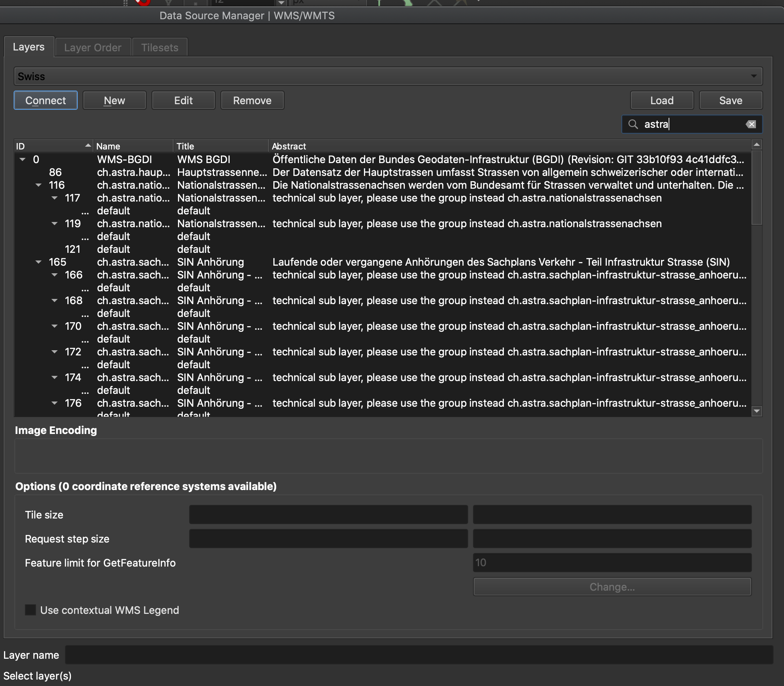Viewport: 784px width, 686px height.
Task: Click scroll down arrow of layer list
Action: (757, 411)
